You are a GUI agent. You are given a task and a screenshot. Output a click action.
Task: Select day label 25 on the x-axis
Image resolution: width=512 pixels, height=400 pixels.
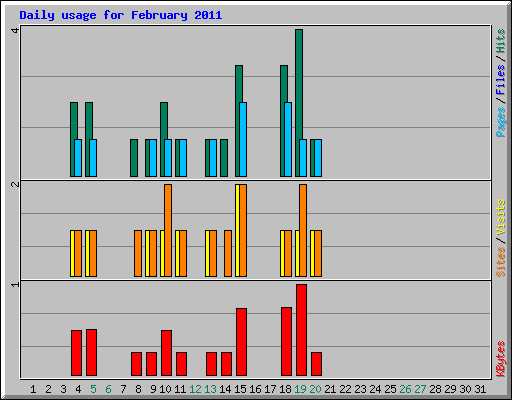(390, 389)
